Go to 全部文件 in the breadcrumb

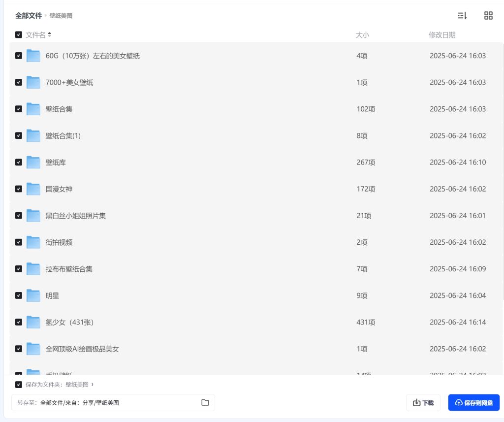[29, 15]
